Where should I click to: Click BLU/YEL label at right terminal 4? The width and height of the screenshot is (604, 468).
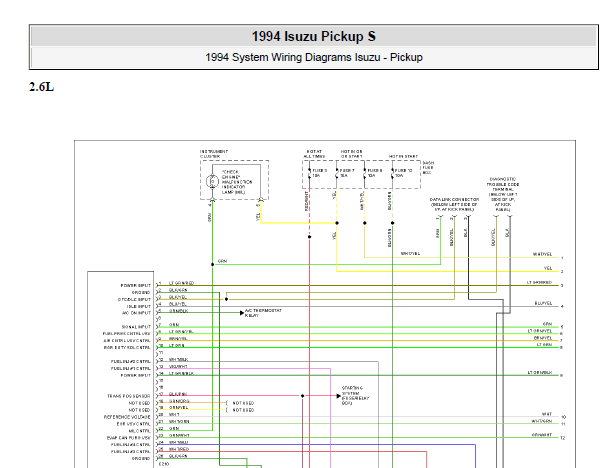coord(544,303)
